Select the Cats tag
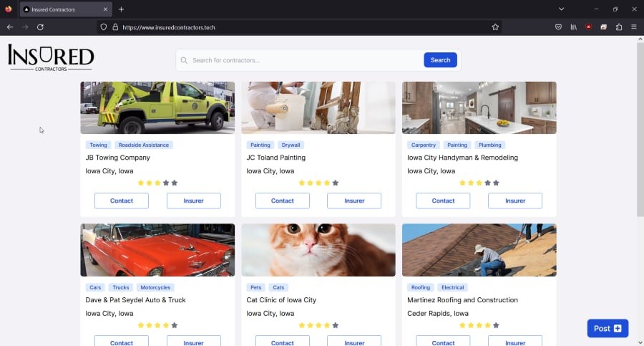Screen dimensions: 644x346 tap(278, 287)
